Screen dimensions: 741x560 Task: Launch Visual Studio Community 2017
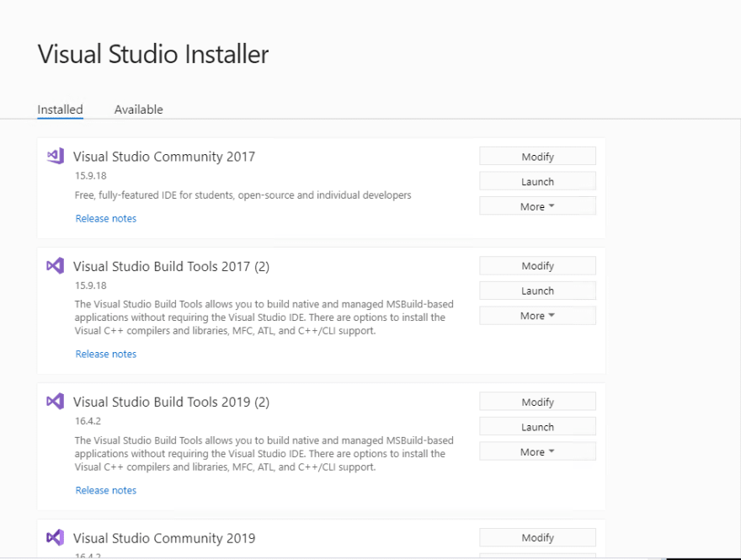(537, 181)
